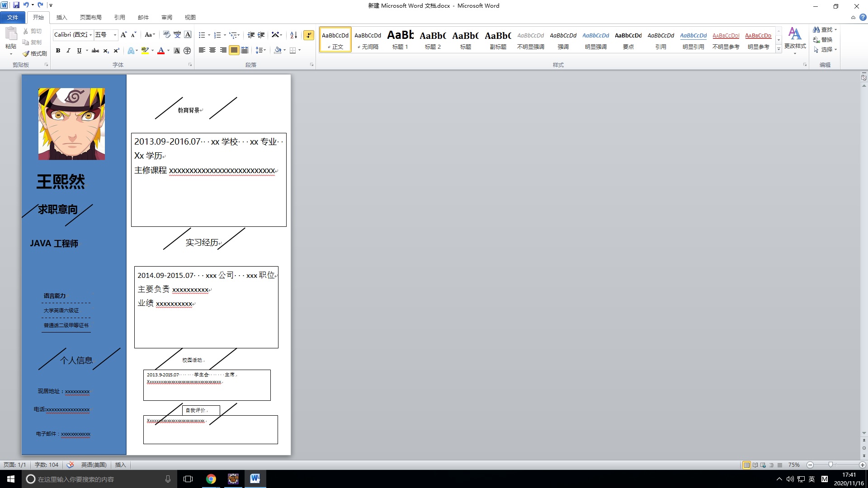Click the clear formatting eraser icon
This screenshot has height=488, width=868.
click(x=167, y=35)
